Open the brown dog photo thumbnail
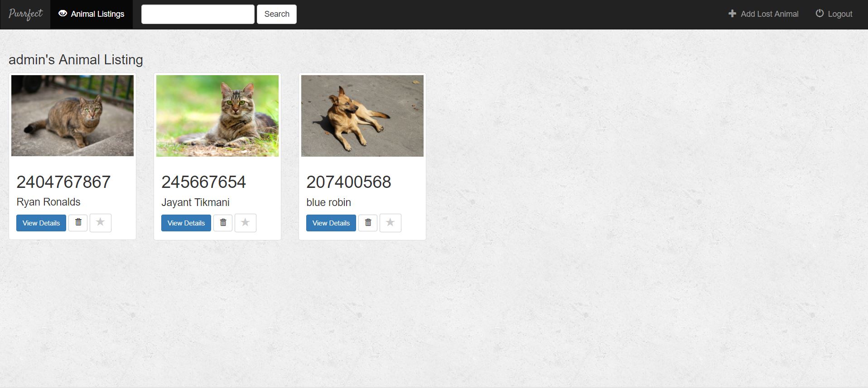The width and height of the screenshot is (868, 388). tap(362, 116)
